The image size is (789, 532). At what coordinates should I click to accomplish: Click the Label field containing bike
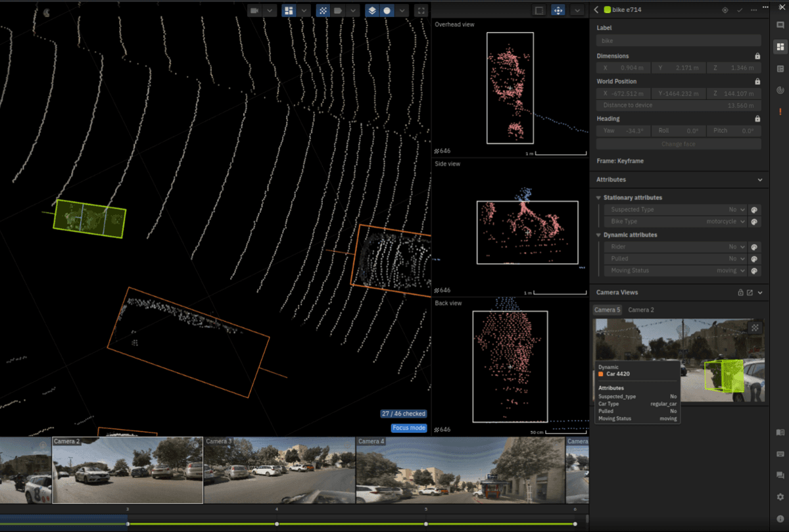click(x=679, y=41)
